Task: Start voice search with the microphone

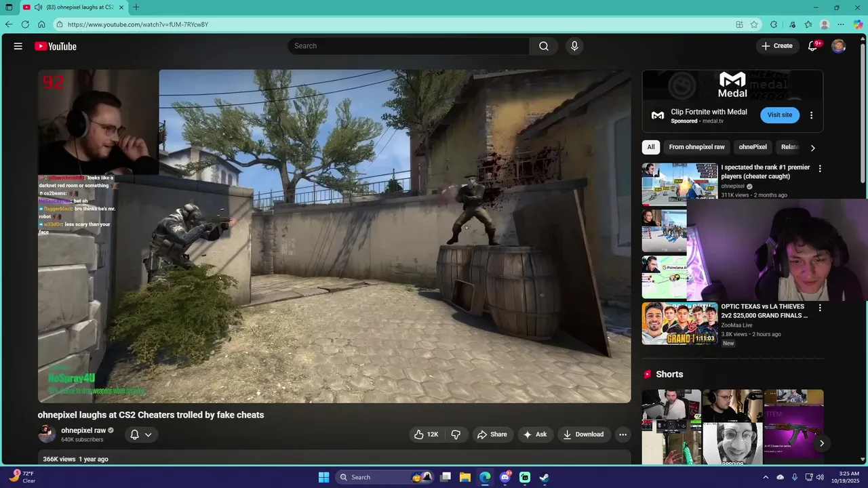Action: point(574,46)
